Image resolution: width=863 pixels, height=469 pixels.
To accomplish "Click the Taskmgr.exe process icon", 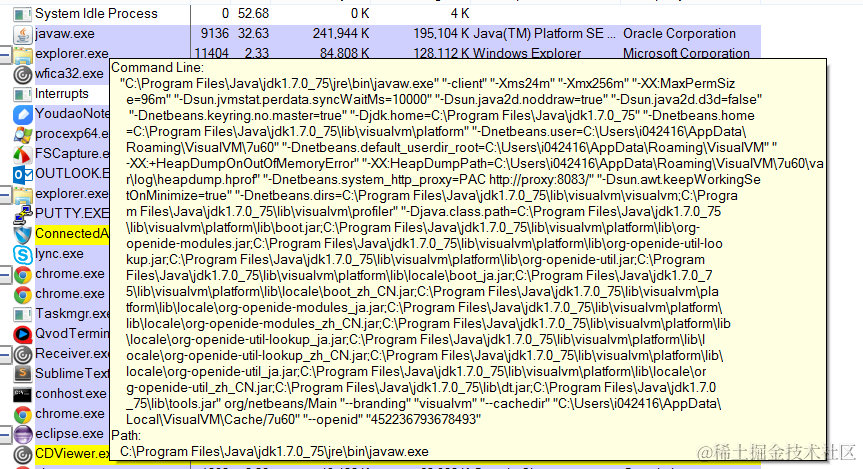I will tap(23, 314).
